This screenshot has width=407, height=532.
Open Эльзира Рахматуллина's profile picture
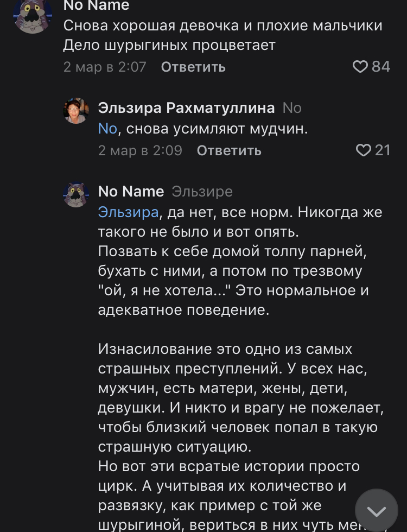pos(76,111)
